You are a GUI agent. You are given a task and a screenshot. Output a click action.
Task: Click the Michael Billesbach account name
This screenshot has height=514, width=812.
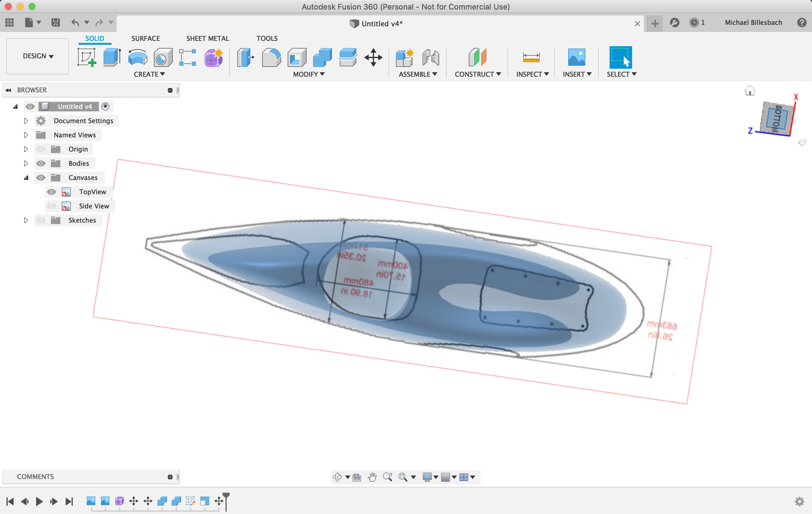click(x=753, y=23)
